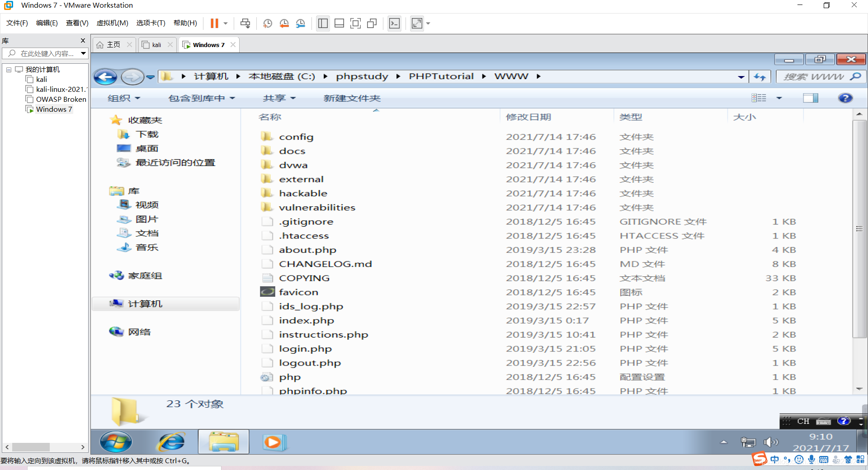Pause the virtual machine from the toolbar
868x470 pixels.
point(214,23)
